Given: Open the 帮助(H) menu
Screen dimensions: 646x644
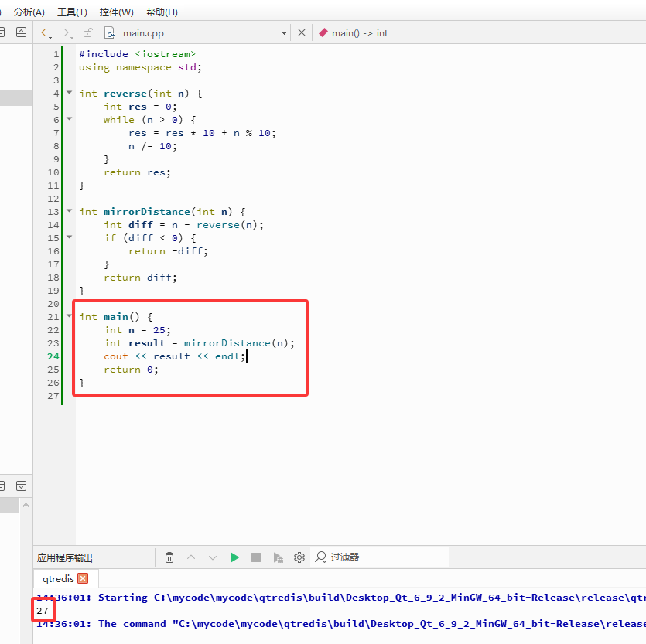Looking at the screenshot, I should click(x=162, y=12).
